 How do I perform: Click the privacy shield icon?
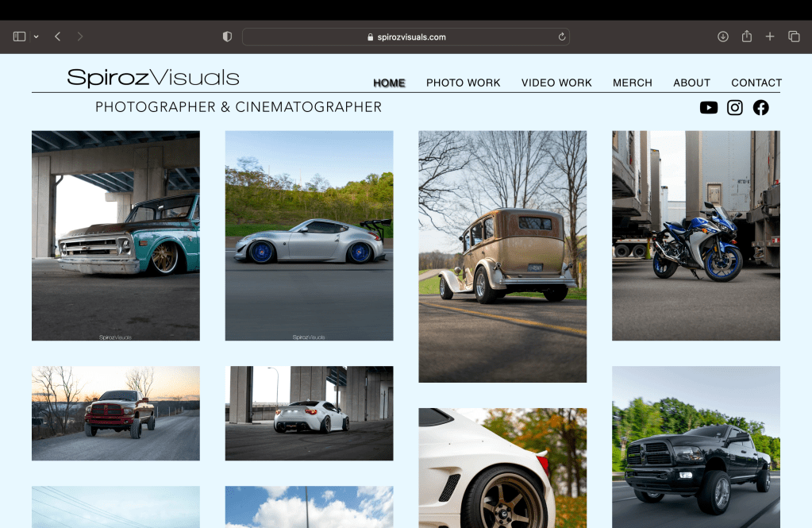[227, 37]
